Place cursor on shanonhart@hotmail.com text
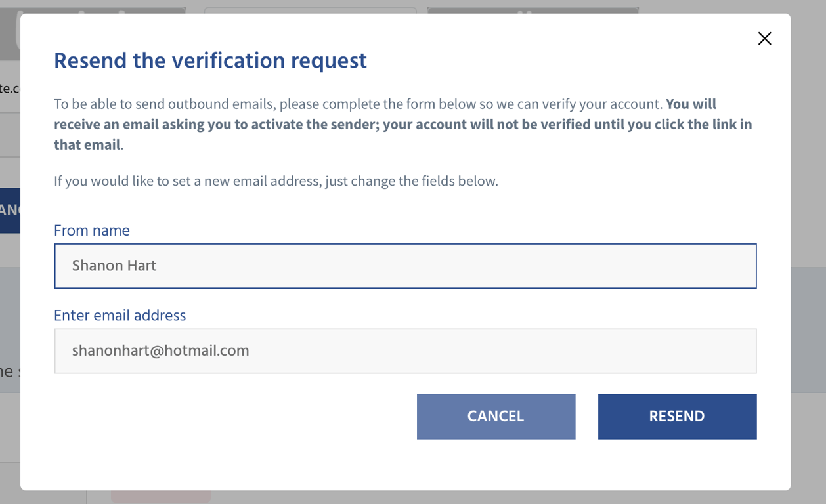This screenshot has width=826, height=504. (x=161, y=350)
